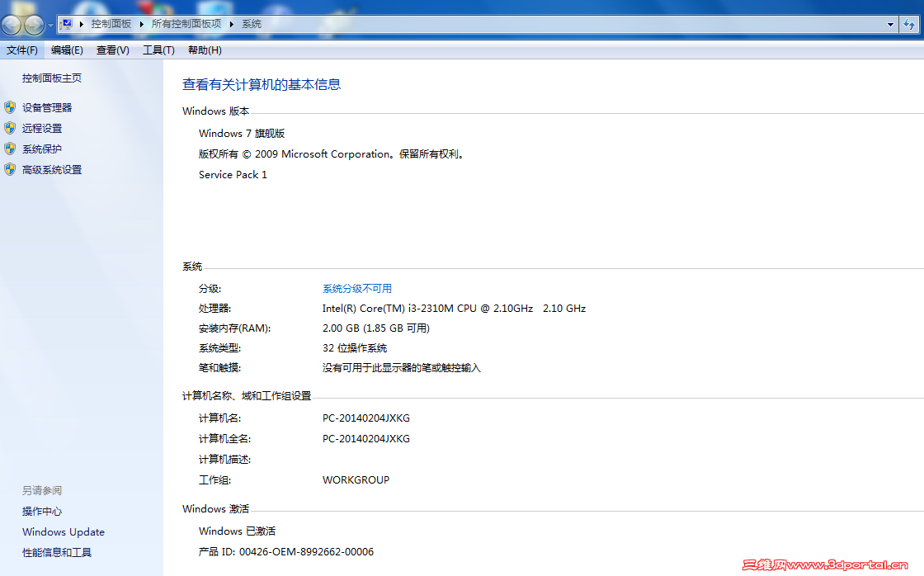924x576 pixels.
Task: Open Windows Update link in sidebar
Action: click(63, 531)
